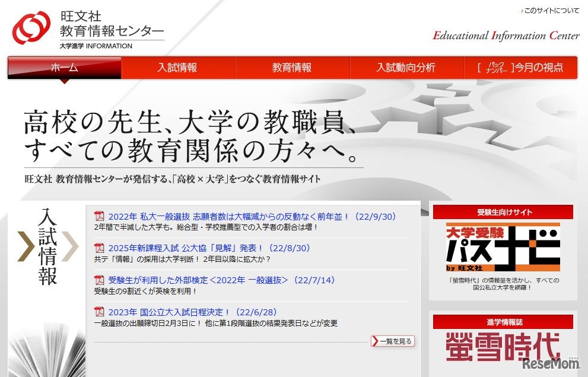Open the 大学受験パスナビ banner
This screenshot has width=588, height=377.
[x=503, y=247]
